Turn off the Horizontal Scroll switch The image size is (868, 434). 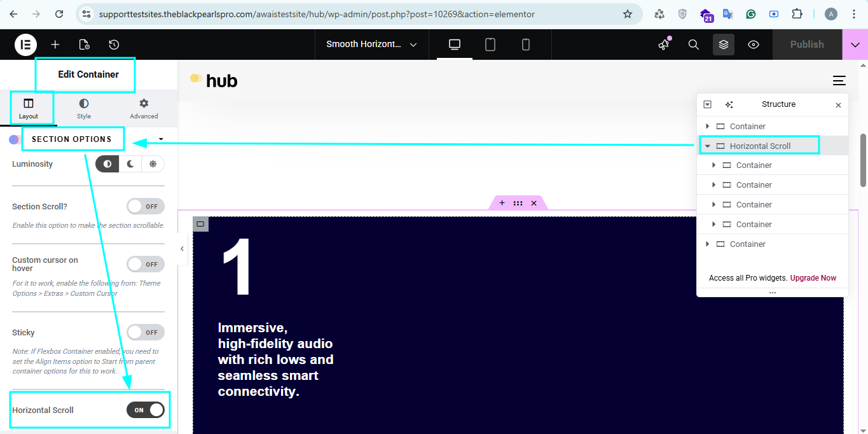146,410
